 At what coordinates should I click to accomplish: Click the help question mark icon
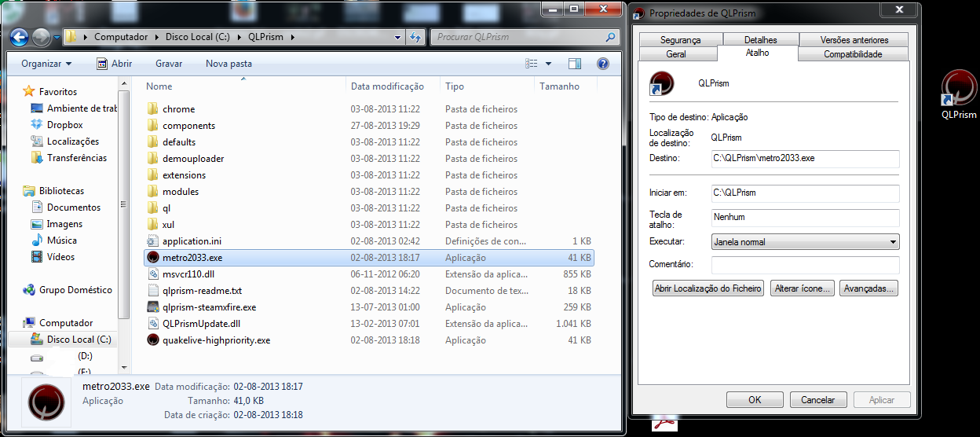602,64
